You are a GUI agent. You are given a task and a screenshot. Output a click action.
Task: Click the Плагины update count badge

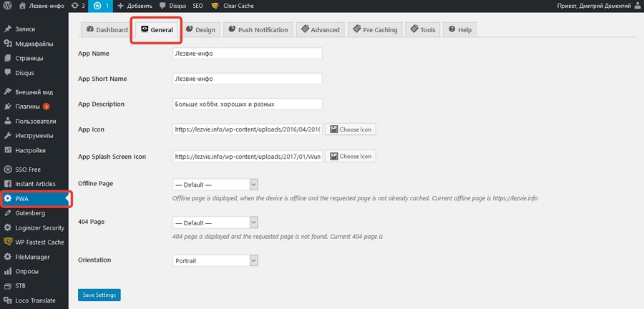[47, 107]
